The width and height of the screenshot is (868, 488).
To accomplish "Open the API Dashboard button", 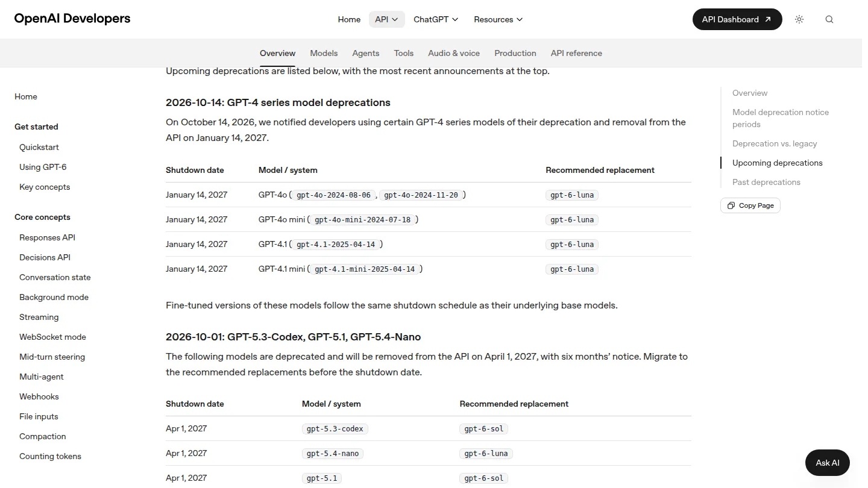I will [737, 19].
